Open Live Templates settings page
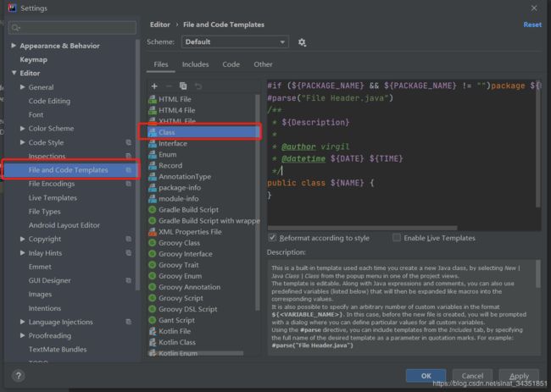This screenshot has width=551, height=392. 53,198
